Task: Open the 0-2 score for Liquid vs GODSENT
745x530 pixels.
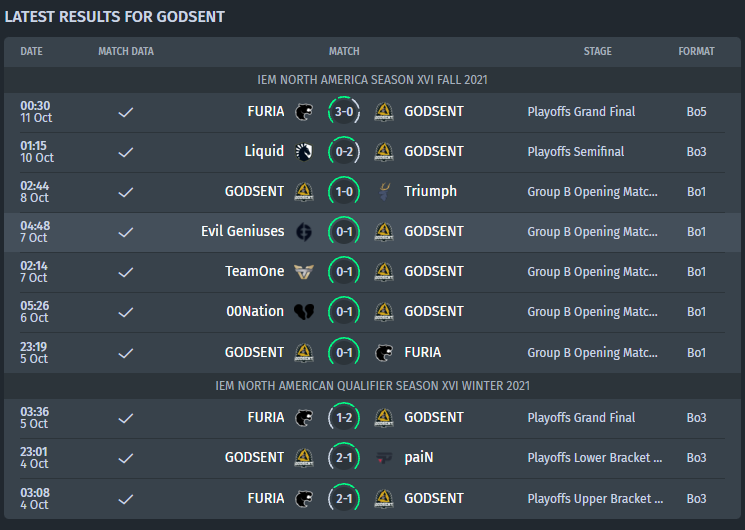Action: [344, 152]
